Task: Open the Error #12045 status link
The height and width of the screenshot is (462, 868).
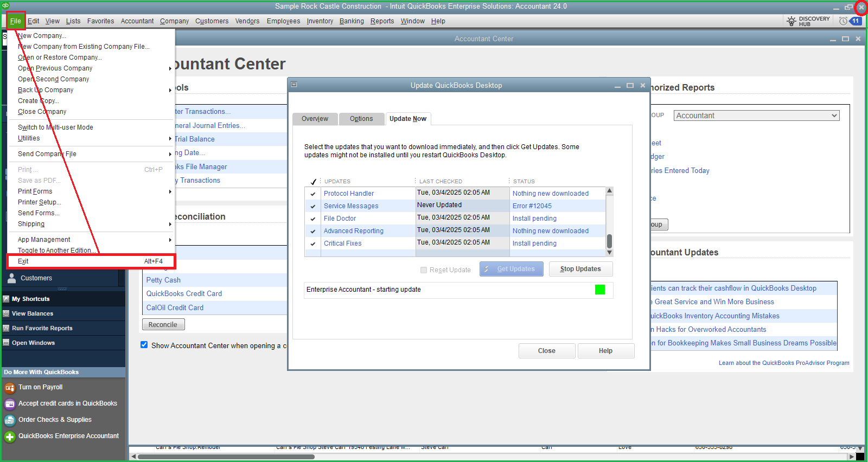Action: pos(532,206)
